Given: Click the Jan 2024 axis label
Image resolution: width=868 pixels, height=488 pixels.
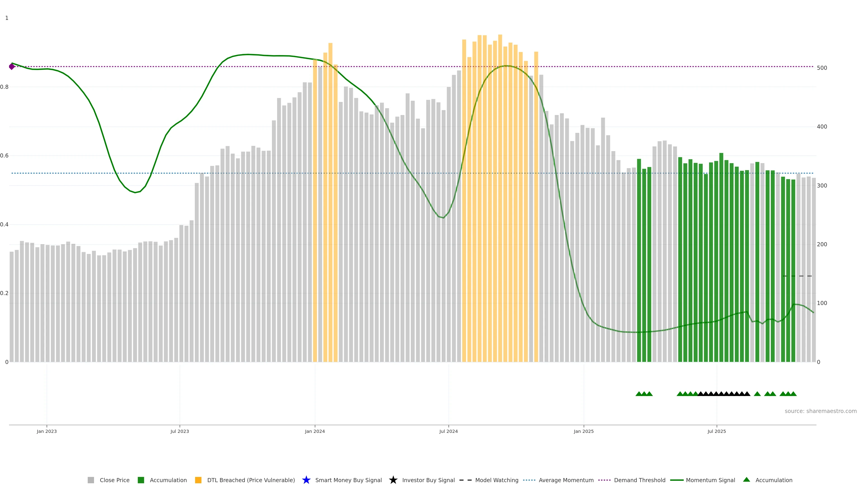Looking at the screenshot, I should (x=315, y=431).
